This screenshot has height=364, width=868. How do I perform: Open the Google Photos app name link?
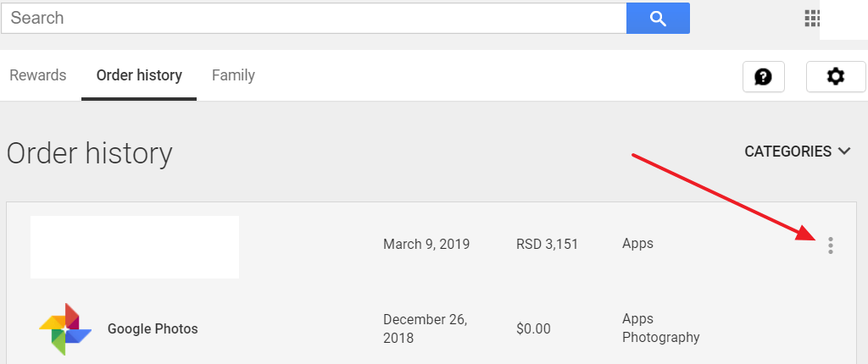click(153, 329)
